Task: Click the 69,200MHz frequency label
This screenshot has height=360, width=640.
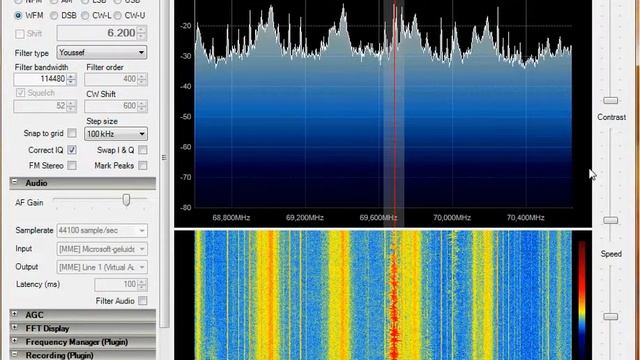Action: pos(305,218)
